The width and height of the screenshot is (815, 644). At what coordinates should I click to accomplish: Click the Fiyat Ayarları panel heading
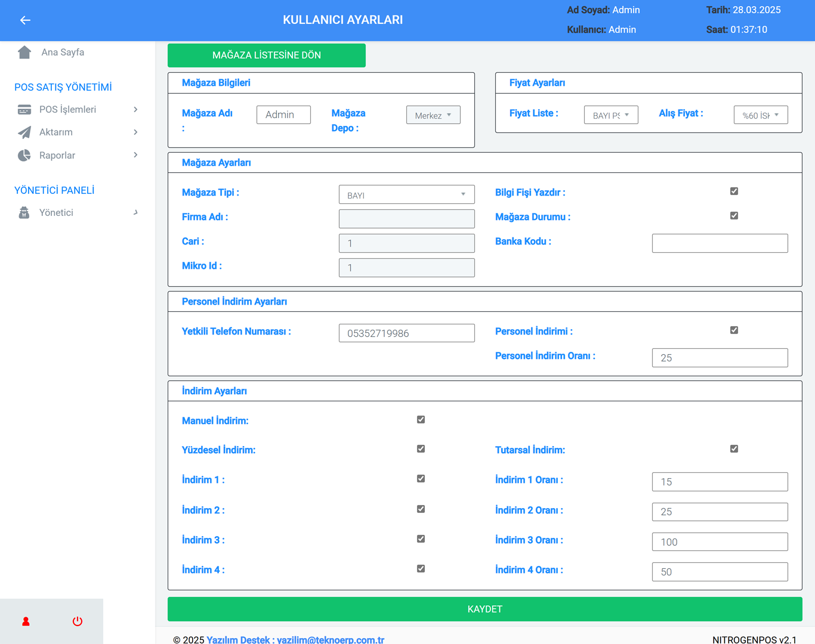537,83
